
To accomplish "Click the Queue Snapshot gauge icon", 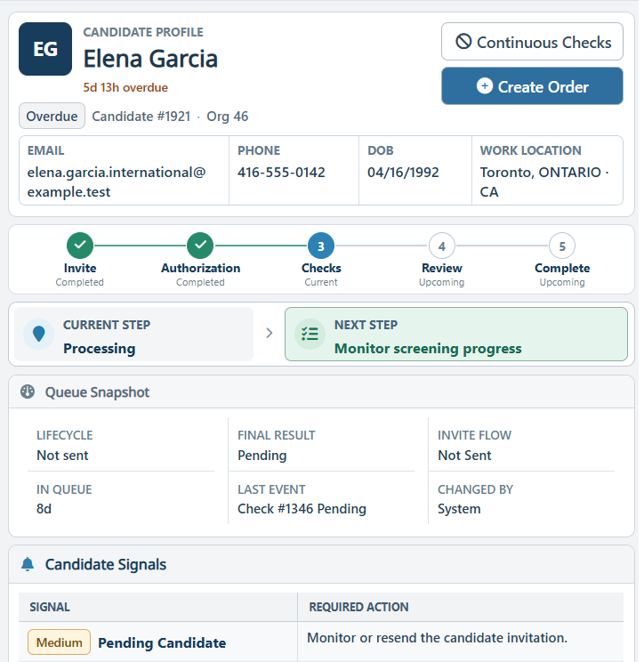I will click(x=28, y=392).
